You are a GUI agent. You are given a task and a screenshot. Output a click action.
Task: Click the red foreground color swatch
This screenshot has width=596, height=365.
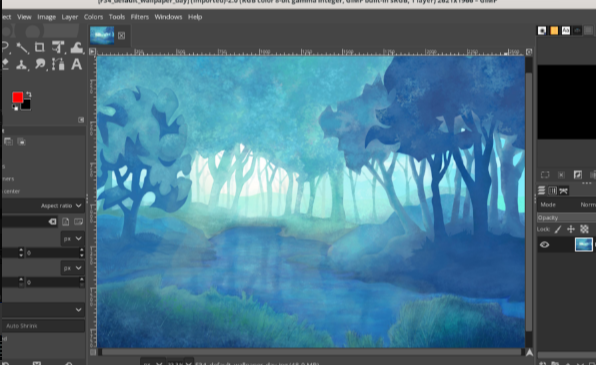click(x=17, y=98)
